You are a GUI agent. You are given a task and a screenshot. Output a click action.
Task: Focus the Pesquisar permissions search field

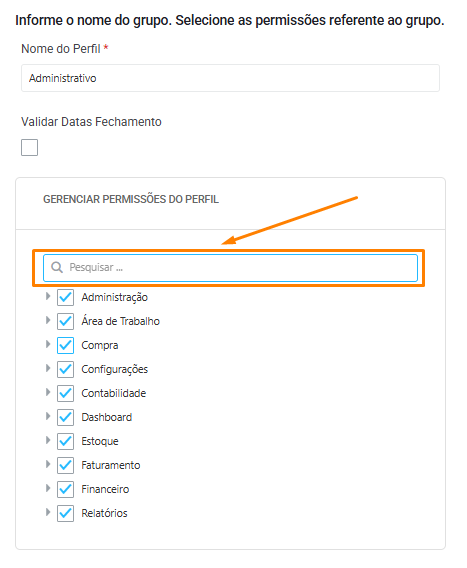click(230, 268)
